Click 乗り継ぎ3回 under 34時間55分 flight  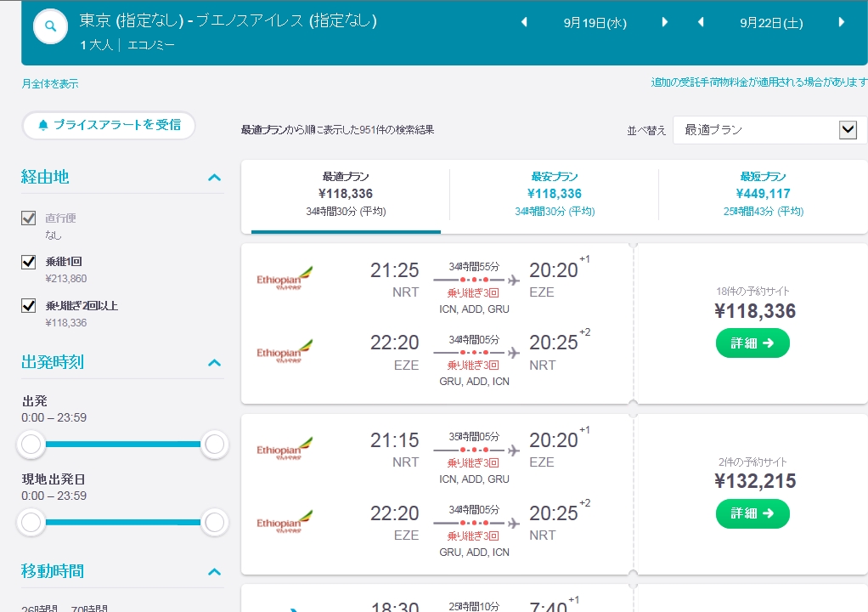click(473, 293)
